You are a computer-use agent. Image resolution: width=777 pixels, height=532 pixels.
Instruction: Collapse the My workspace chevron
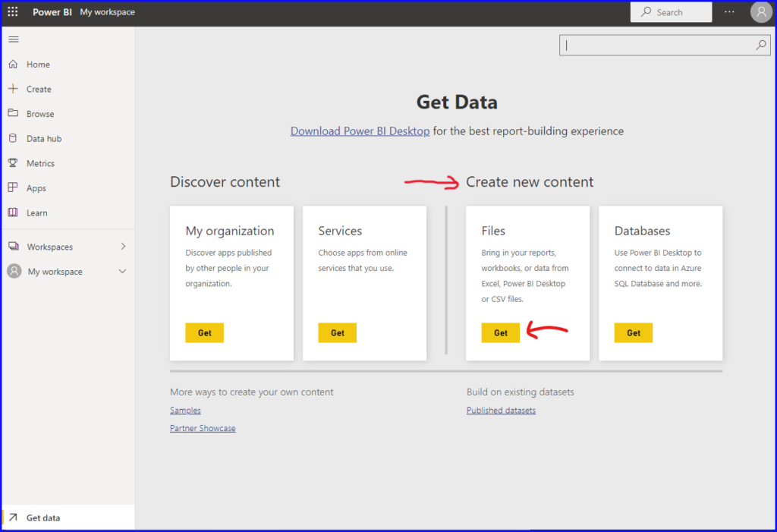click(123, 272)
